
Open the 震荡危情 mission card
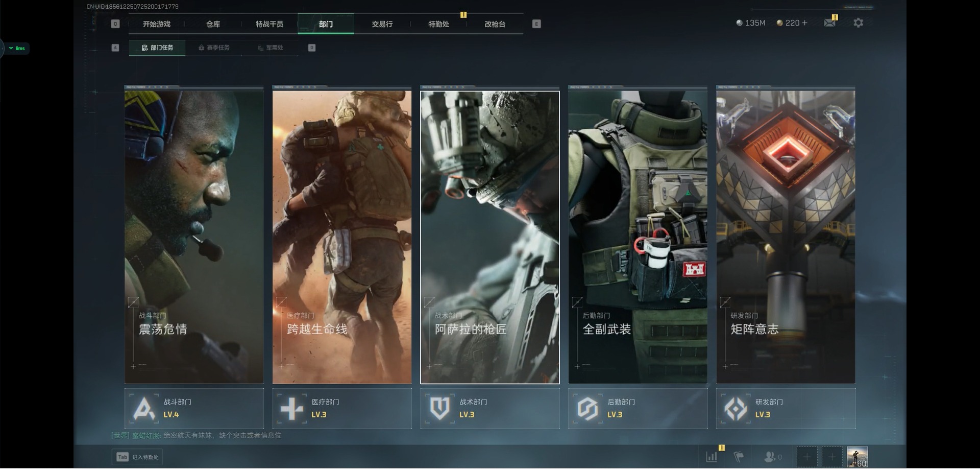[x=194, y=237]
